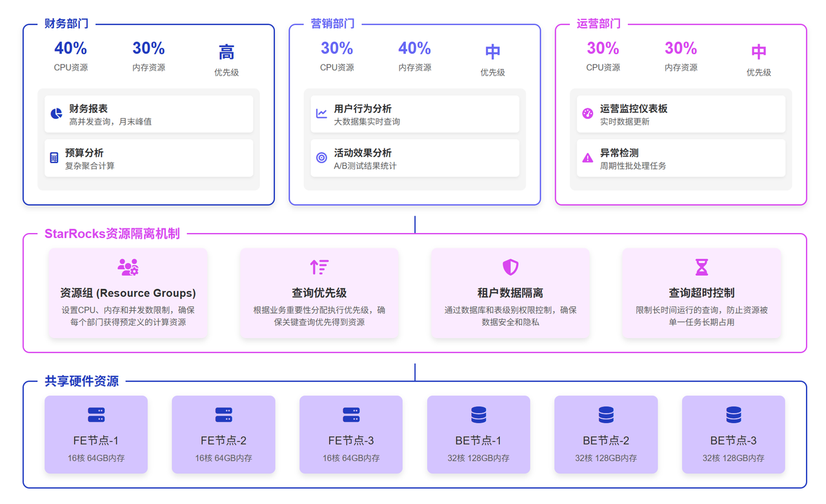826x504 pixels.
Task: Click the 周期性批处理任务 description
Action: (x=633, y=166)
